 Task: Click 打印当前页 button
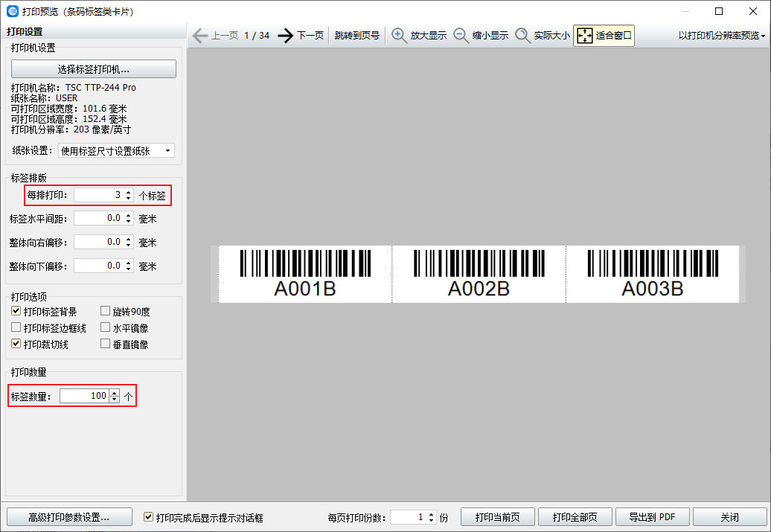coord(498,517)
